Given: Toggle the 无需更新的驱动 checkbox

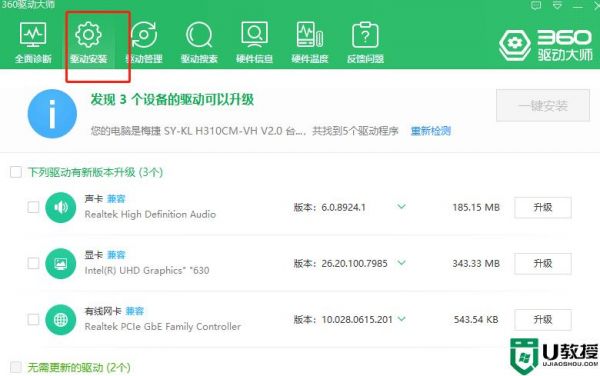Looking at the screenshot, I should pos(16,367).
